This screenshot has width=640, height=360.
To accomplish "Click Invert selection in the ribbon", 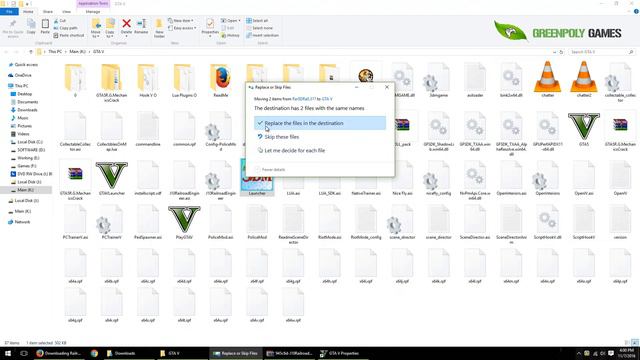I will coord(262,35).
